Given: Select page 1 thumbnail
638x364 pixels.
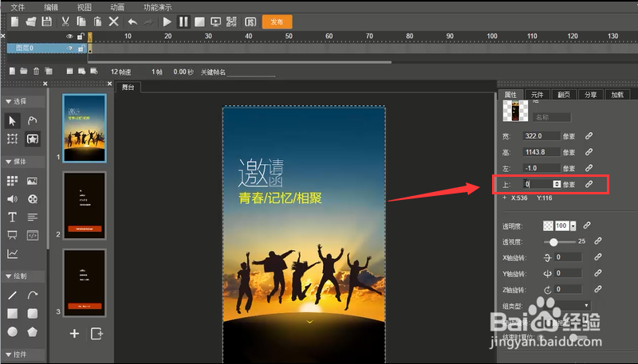Looking at the screenshot, I should coord(85,128).
